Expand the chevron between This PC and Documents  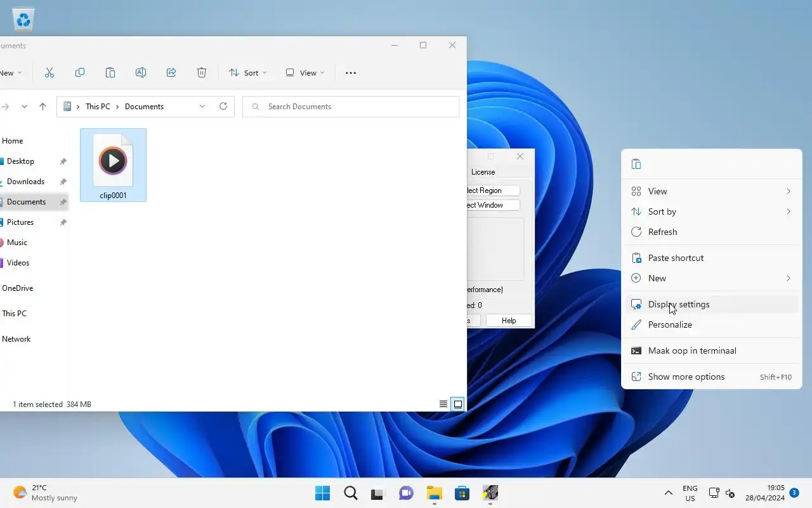(117, 107)
